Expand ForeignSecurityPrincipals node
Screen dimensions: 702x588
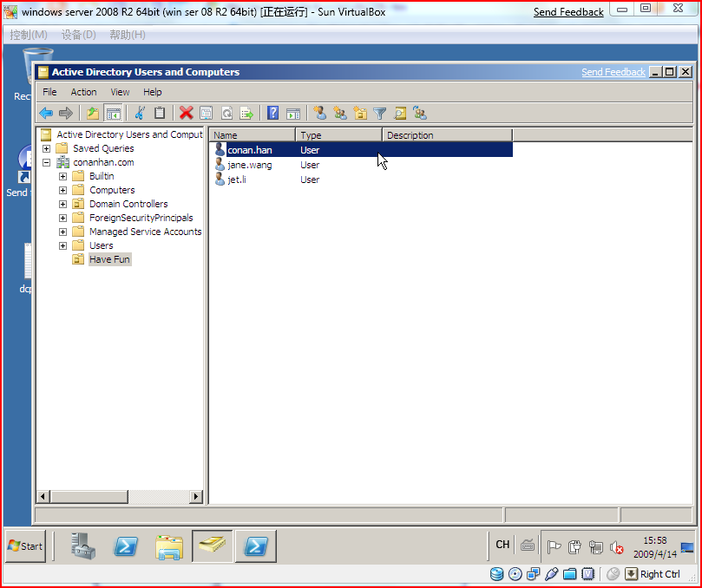[x=62, y=218]
